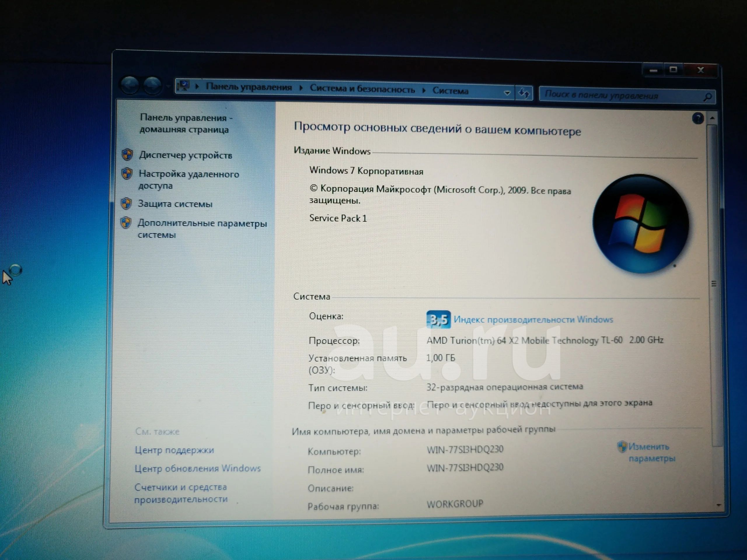Open Диспетчер устройств

coord(186,155)
